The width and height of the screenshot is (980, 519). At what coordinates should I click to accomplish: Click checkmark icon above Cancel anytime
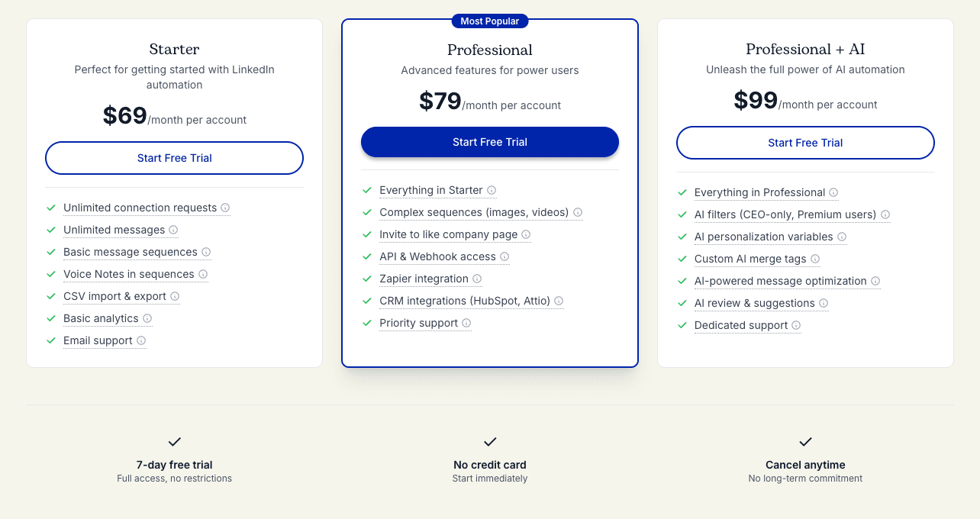(x=805, y=442)
